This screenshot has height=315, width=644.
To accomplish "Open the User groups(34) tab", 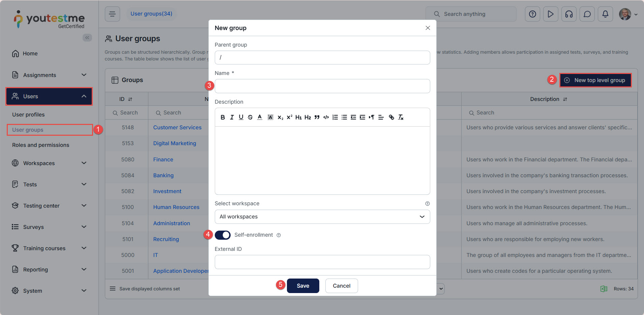I will click(x=151, y=14).
